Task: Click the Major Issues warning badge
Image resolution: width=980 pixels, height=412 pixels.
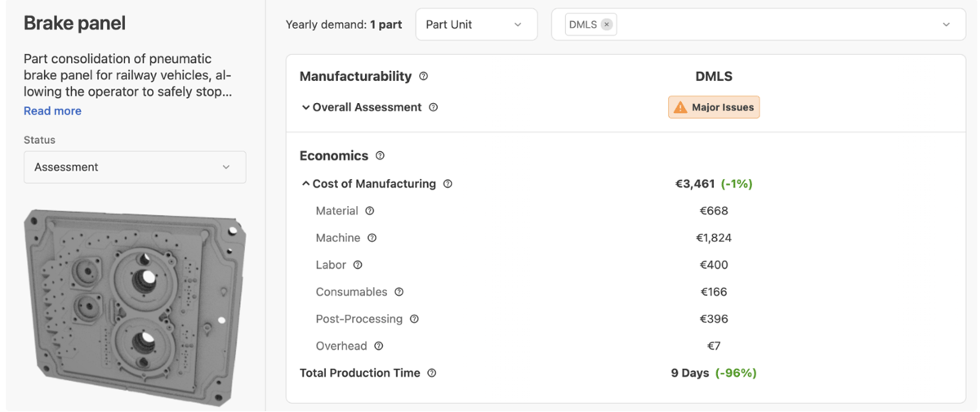Action: [714, 107]
